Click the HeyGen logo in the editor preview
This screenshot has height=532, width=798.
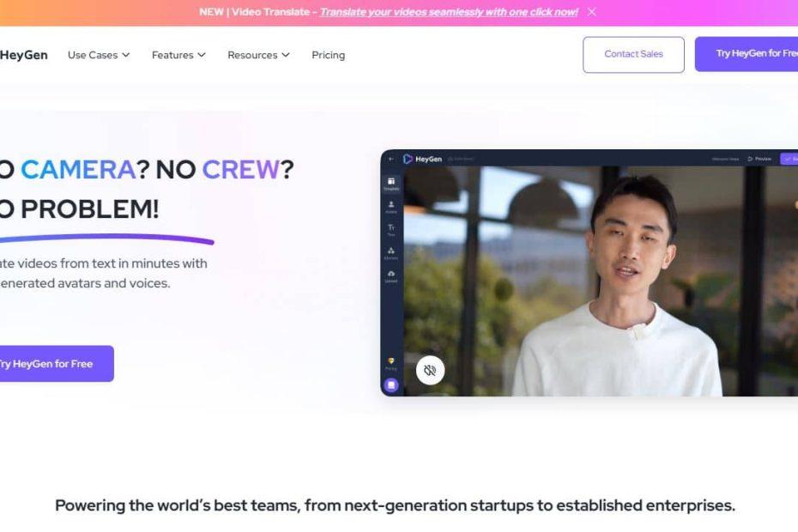click(422, 159)
